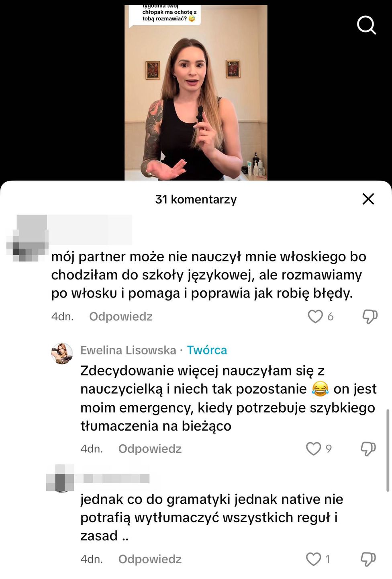Click the comments scrollbar on the right
392x579 pixels.
click(x=388, y=450)
